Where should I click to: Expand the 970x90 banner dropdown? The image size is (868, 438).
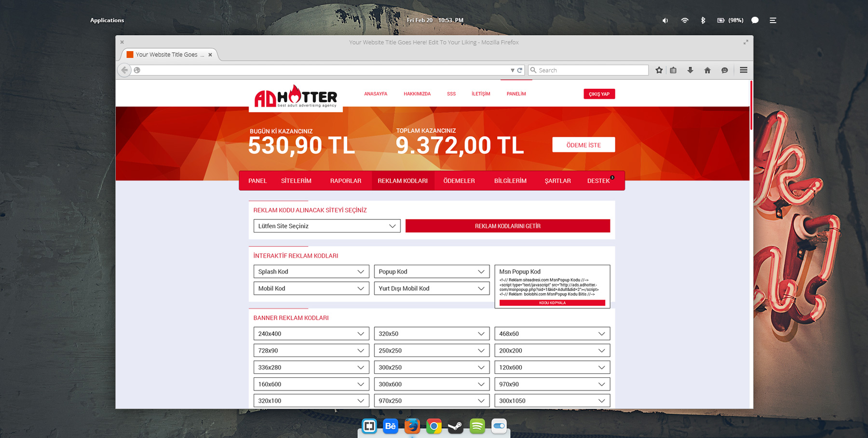(x=552, y=384)
